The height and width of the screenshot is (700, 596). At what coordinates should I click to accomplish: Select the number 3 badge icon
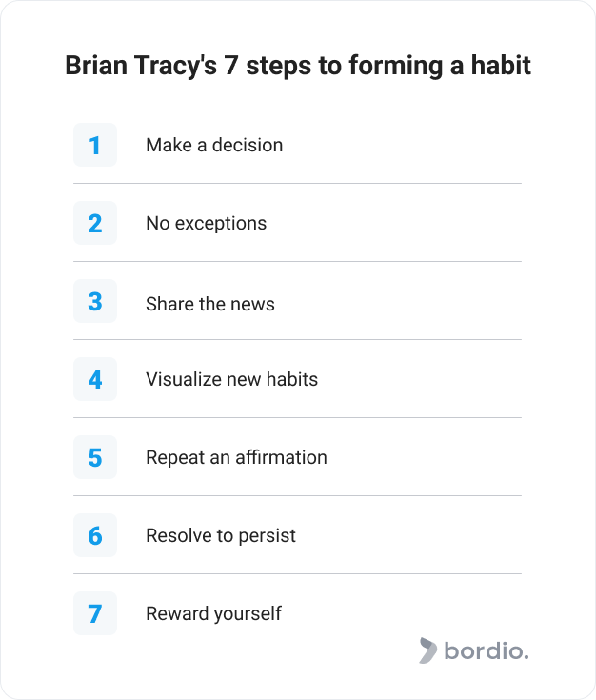click(95, 301)
